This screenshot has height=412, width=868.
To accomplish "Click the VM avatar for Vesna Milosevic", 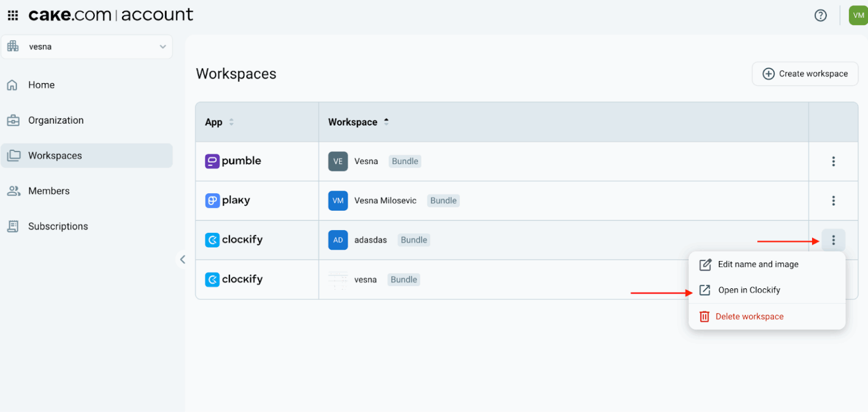I will pyautogui.click(x=338, y=201).
